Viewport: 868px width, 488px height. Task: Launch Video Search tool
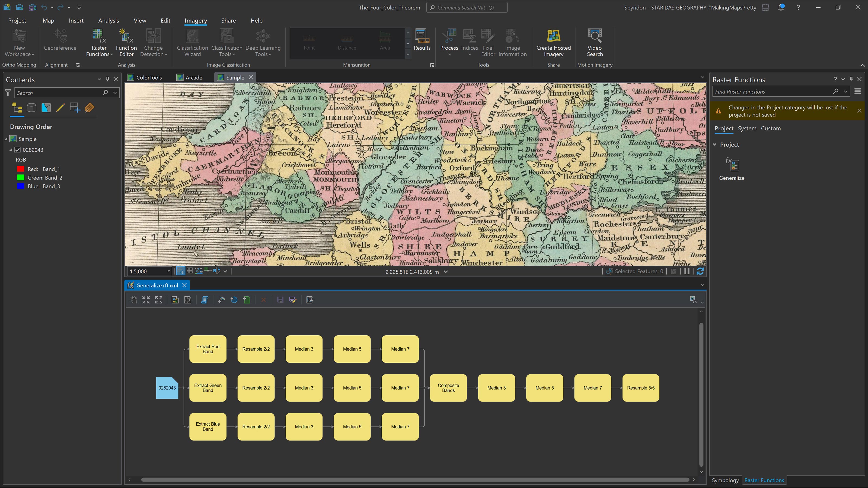594,43
